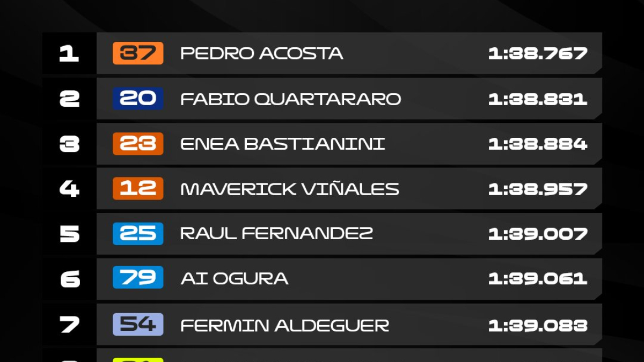Select the lavender 54 rider badge
This screenshot has height=362, width=644.
138,324
